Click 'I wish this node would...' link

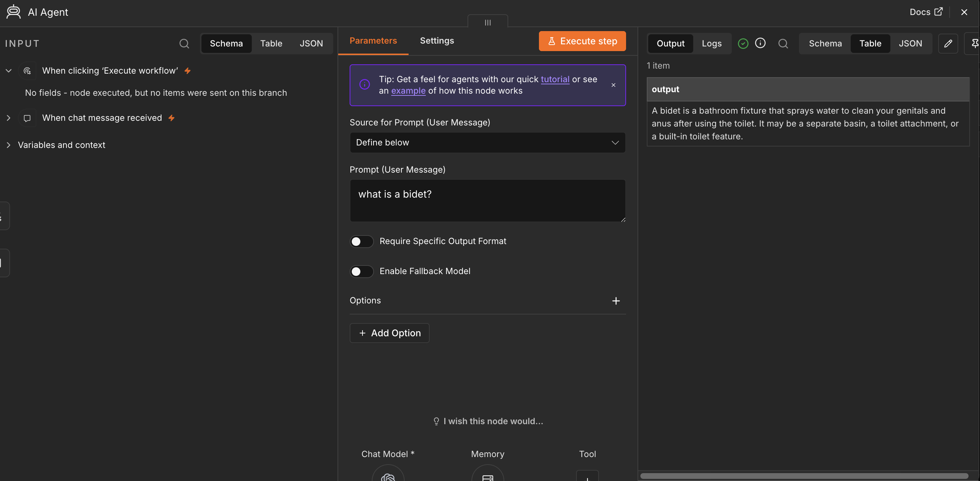pyautogui.click(x=488, y=421)
